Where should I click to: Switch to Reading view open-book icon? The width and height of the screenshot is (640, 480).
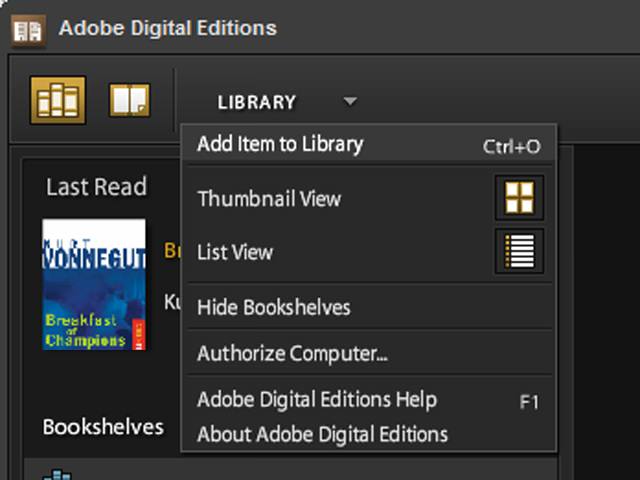click(x=129, y=100)
